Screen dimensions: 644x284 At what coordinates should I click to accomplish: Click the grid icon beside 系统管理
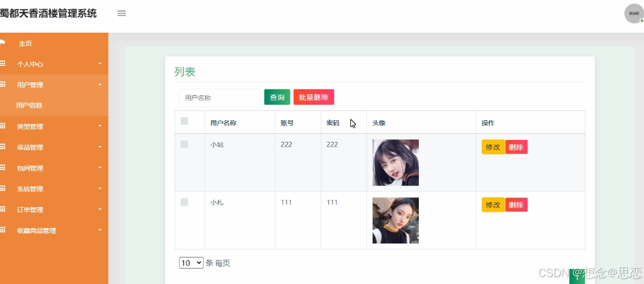pyautogui.click(x=2, y=189)
